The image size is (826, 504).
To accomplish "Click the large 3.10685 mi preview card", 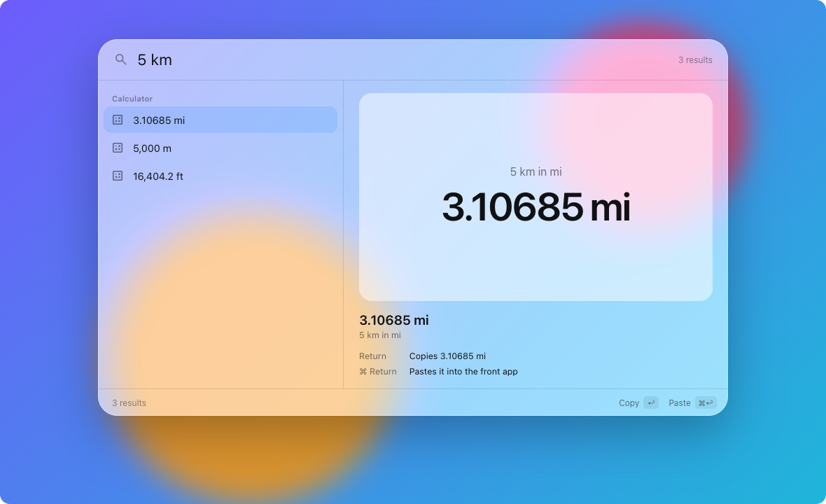I will 535,197.
